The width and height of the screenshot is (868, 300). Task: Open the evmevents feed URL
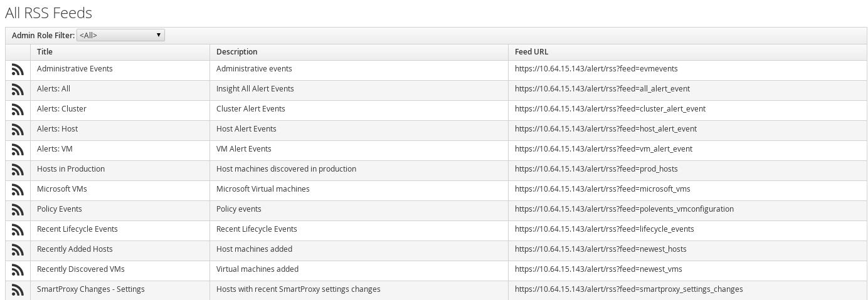point(596,69)
